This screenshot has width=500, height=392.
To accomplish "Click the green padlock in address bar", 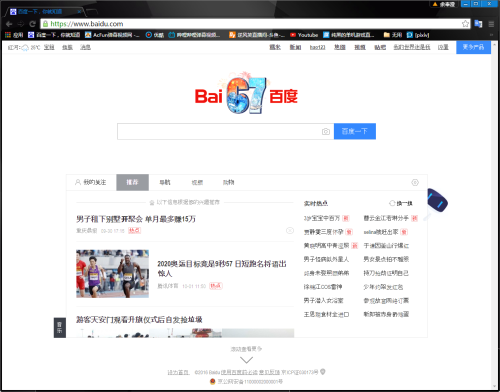I will (46, 24).
